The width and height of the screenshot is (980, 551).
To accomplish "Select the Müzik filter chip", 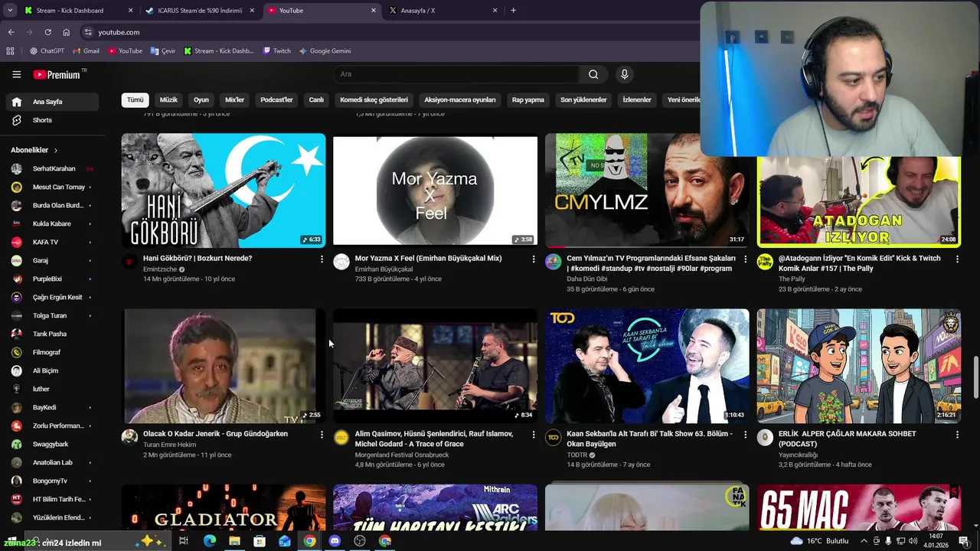I will point(168,99).
